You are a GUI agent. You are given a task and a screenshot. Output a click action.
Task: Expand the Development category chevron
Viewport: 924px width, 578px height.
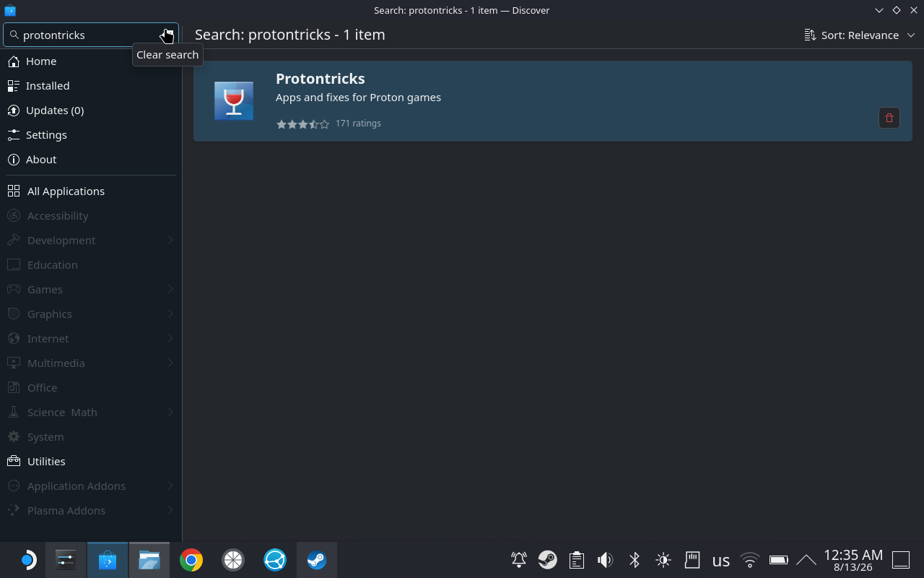[170, 241]
